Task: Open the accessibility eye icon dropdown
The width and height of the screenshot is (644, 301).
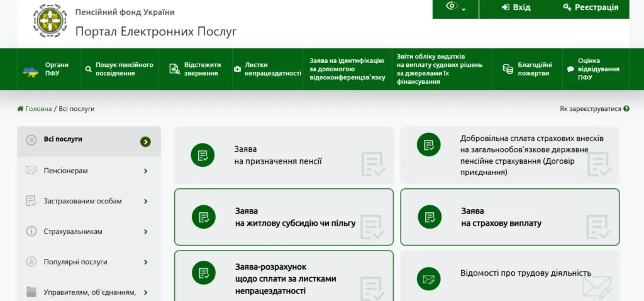Action: tap(455, 7)
